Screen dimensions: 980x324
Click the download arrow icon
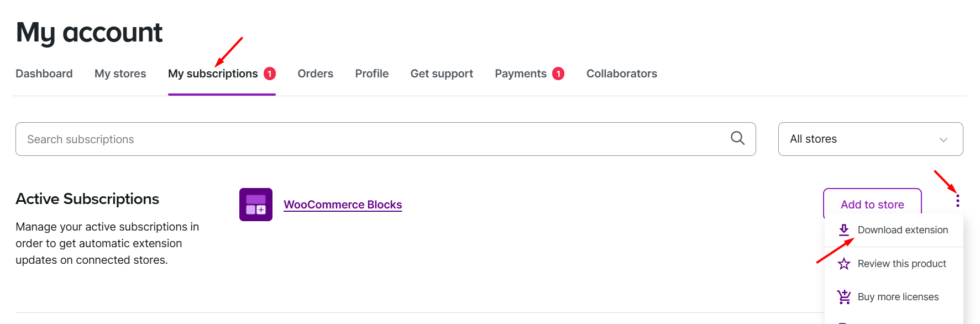tap(843, 230)
